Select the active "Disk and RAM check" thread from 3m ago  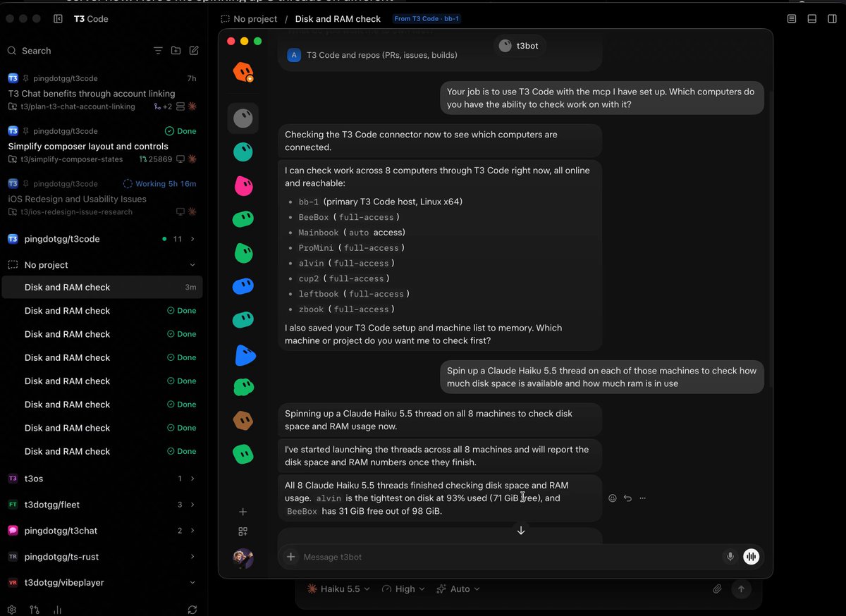pos(102,288)
